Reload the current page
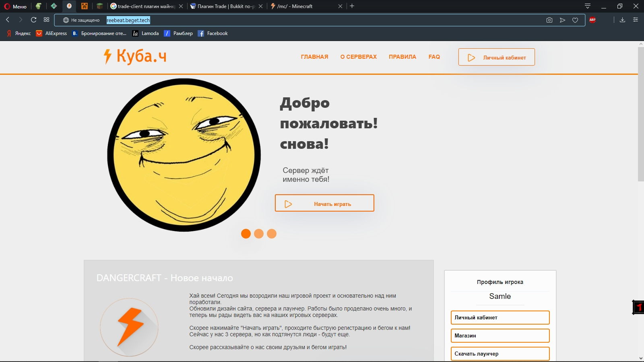Image resolution: width=644 pixels, height=362 pixels. [34, 20]
